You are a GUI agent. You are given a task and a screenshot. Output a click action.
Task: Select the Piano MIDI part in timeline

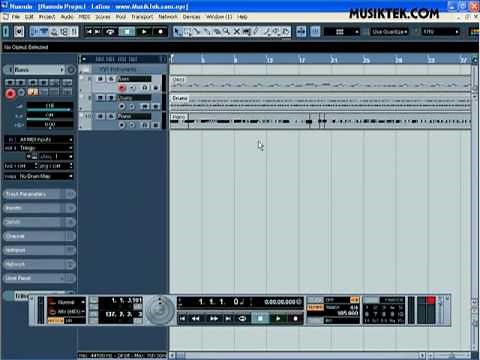(x=321, y=120)
